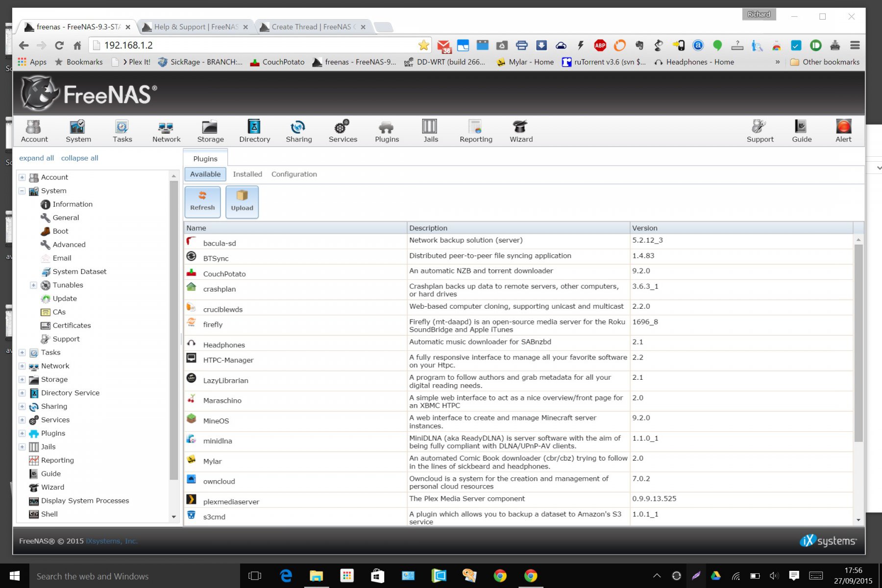This screenshot has width=882, height=588.
Task: Bookmark page with the star icon
Action: [x=423, y=46]
